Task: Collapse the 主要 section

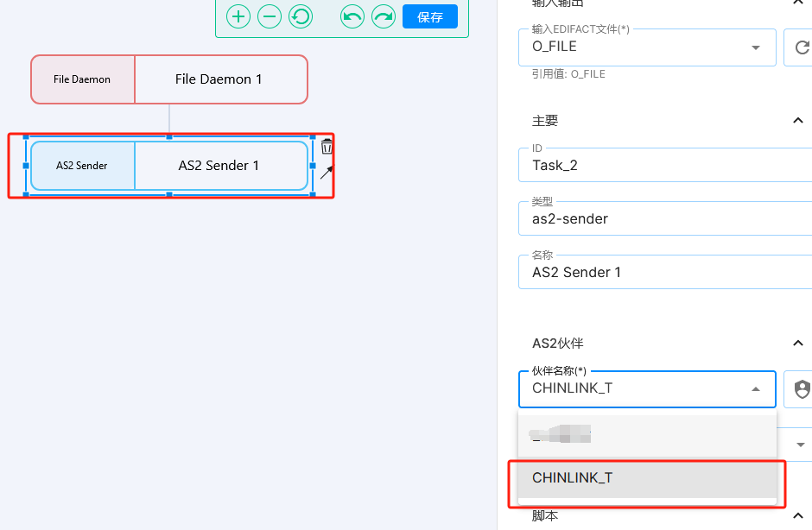Action: (x=796, y=121)
